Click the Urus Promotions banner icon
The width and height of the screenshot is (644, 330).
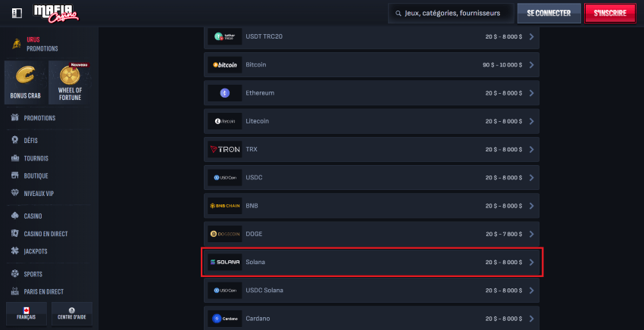17,44
